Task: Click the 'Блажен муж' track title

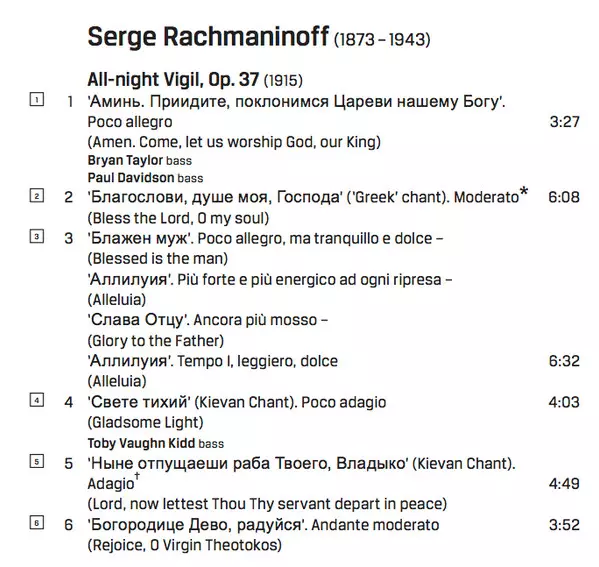Action: point(139,238)
